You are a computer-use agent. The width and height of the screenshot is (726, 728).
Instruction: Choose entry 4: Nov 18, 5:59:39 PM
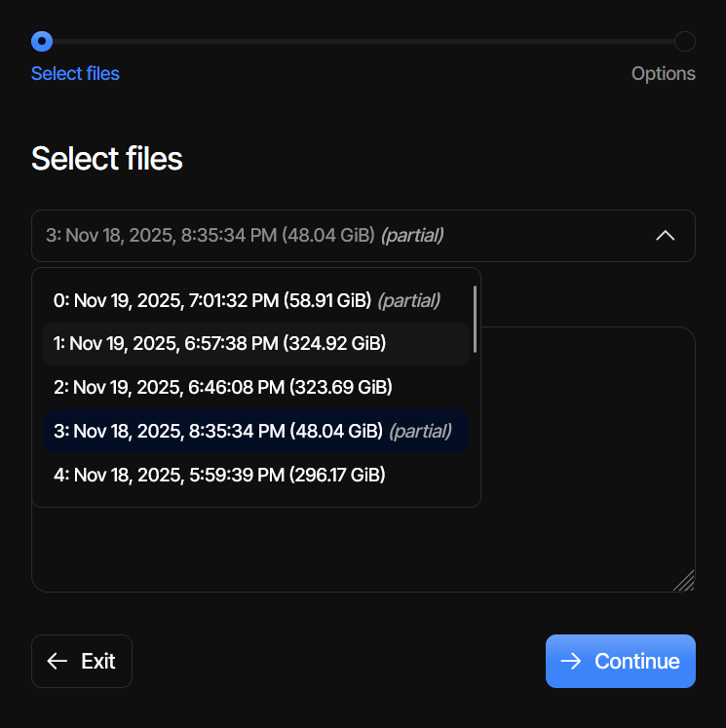point(219,475)
